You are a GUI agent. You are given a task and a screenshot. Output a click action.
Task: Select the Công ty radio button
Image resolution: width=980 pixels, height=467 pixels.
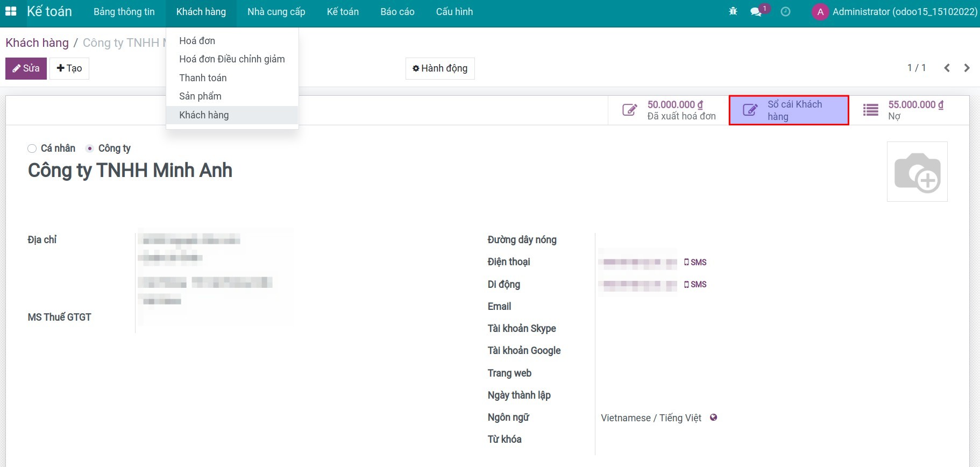(90, 148)
